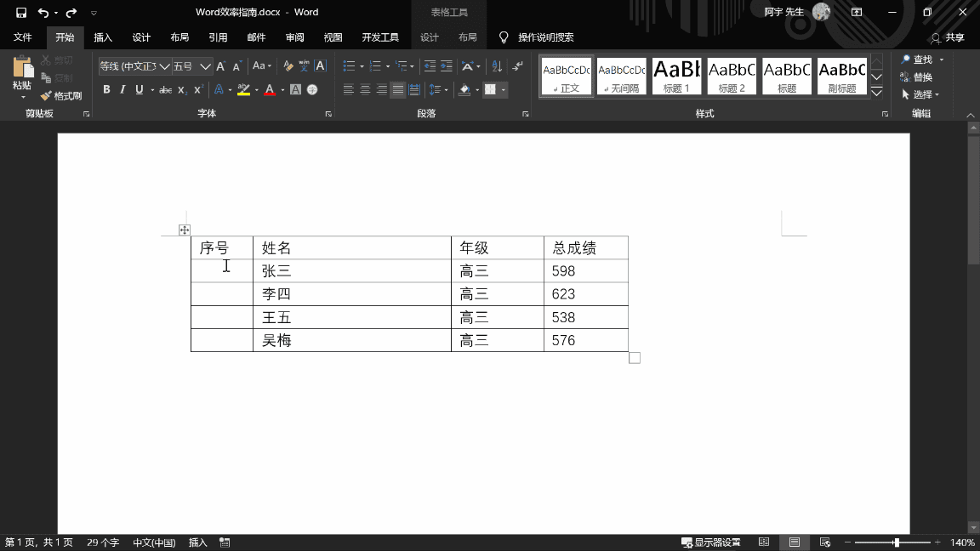
Task: Open the font size dropdown
Action: (205, 66)
